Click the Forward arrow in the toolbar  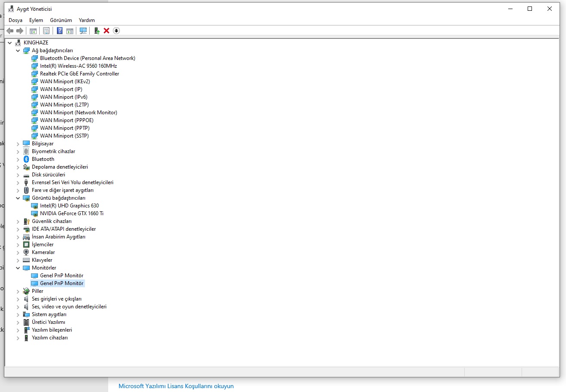pyautogui.click(x=20, y=31)
